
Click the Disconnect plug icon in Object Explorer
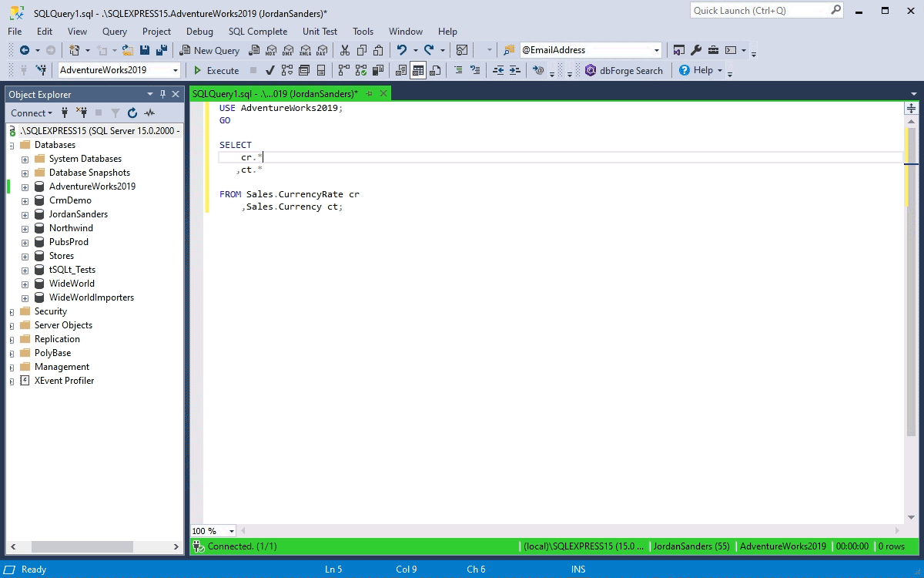click(x=82, y=113)
